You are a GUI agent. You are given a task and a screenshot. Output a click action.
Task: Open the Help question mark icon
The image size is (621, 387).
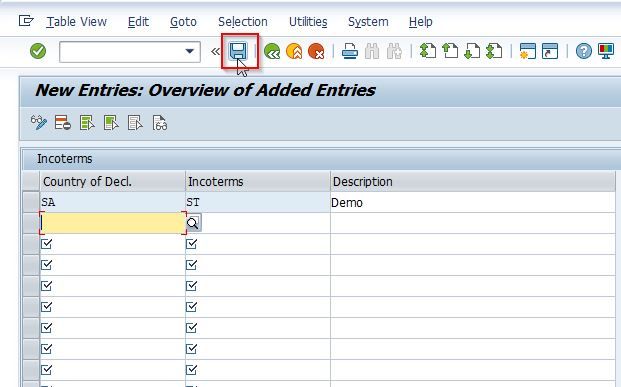(584, 51)
